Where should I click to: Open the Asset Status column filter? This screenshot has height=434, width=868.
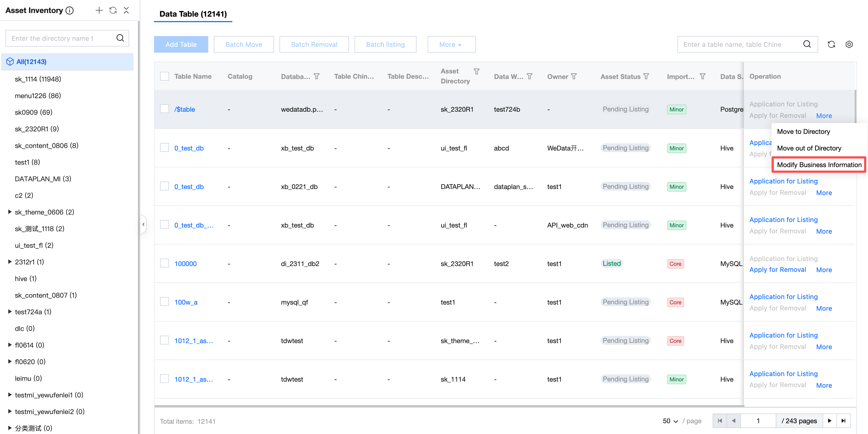(x=646, y=76)
